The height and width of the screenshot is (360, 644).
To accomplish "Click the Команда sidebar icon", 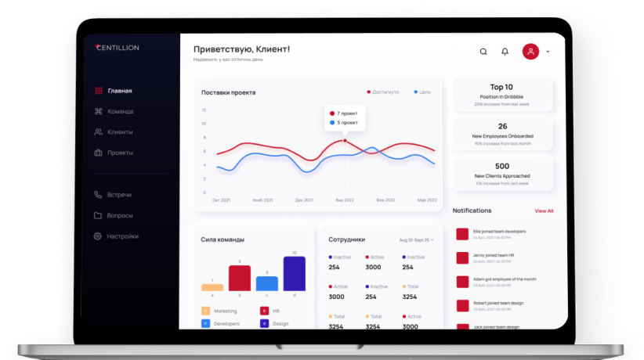I will coord(99,111).
